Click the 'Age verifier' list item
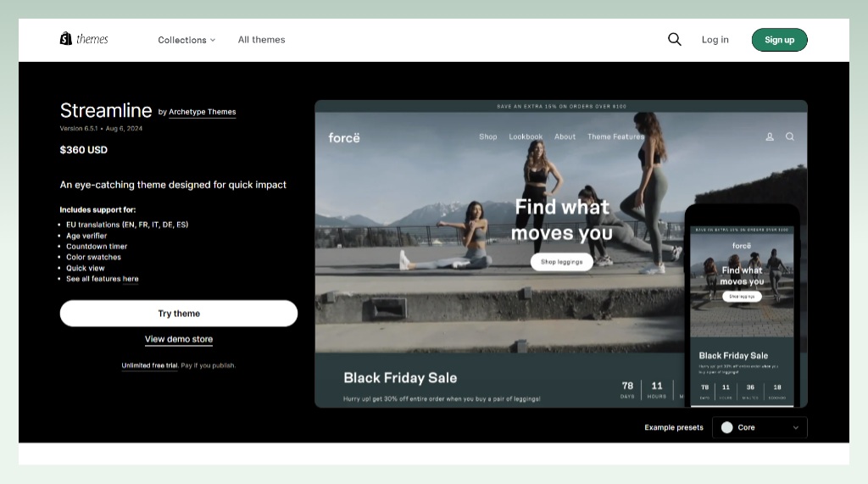The width and height of the screenshot is (868, 484). coord(86,236)
